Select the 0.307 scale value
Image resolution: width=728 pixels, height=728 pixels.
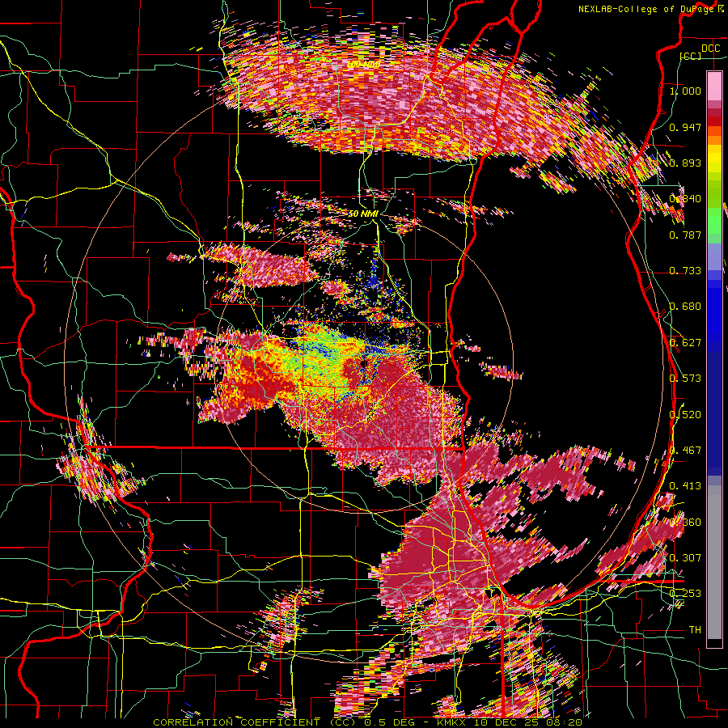pyautogui.click(x=685, y=557)
